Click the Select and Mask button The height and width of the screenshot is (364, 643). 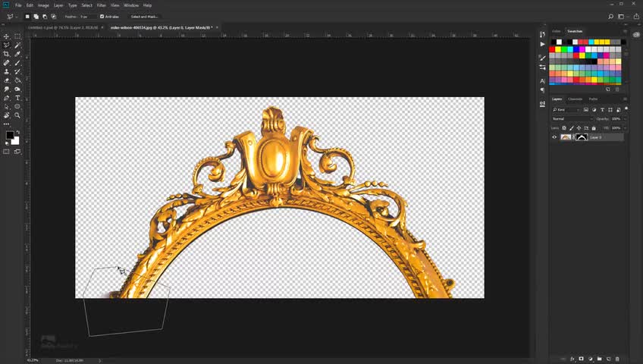coord(144,17)
